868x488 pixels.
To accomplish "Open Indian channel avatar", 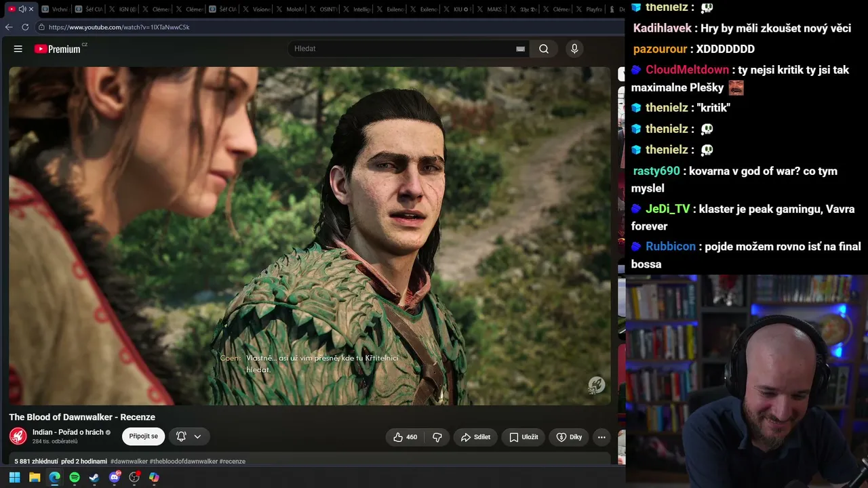I will [18, 436].
